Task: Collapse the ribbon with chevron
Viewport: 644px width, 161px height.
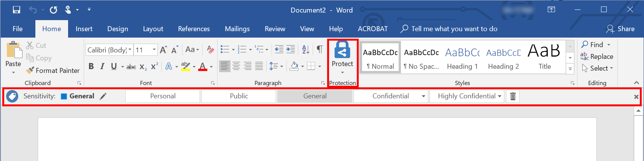Action: point(636,83)
